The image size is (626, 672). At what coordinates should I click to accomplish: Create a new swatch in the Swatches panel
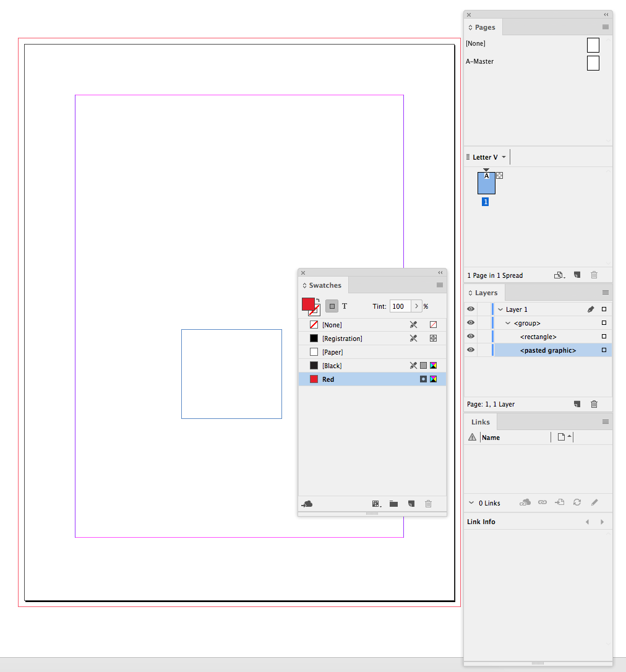click(411, 504)
